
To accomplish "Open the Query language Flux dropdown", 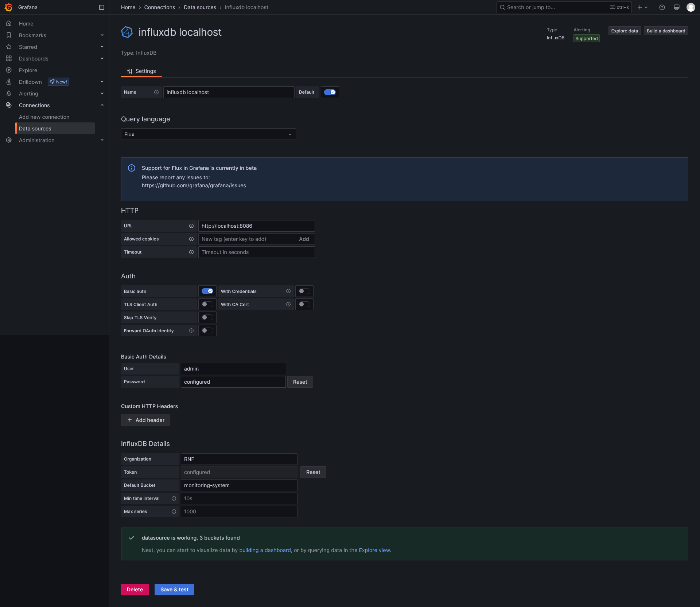I will [208, 134].
